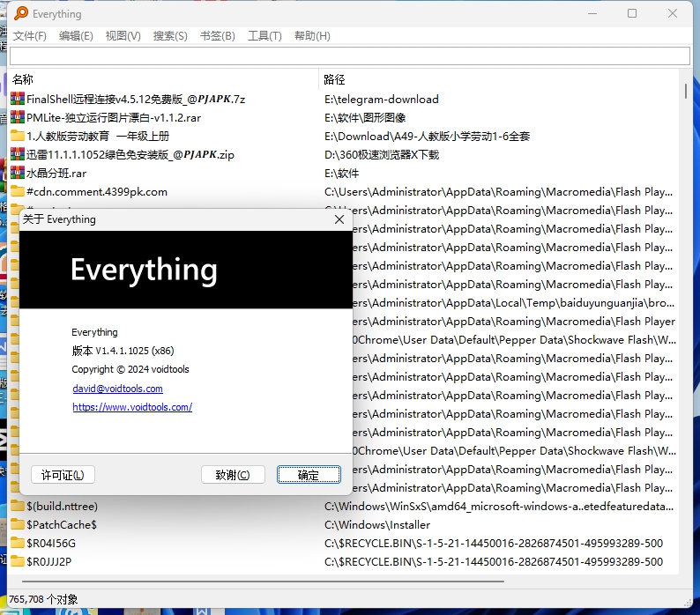Click archive icon of 迅雷11.1.1.1052 zip file
This screenshot has height=615, width=700.
[18, 154]
